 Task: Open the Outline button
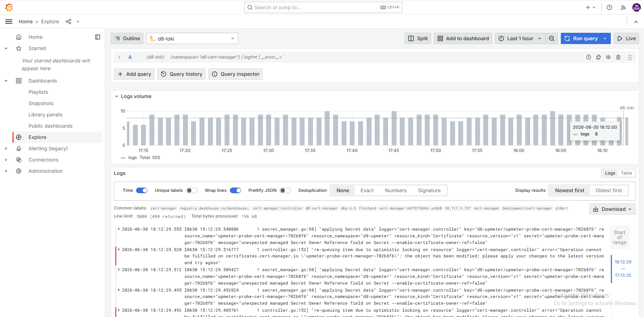[127, 38]
